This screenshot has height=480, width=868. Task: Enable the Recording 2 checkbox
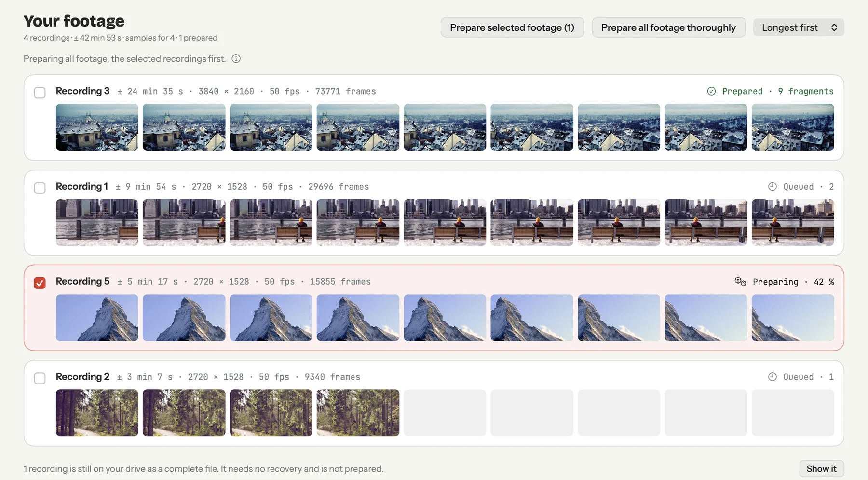pyautogui.click(x=40, y=379)
